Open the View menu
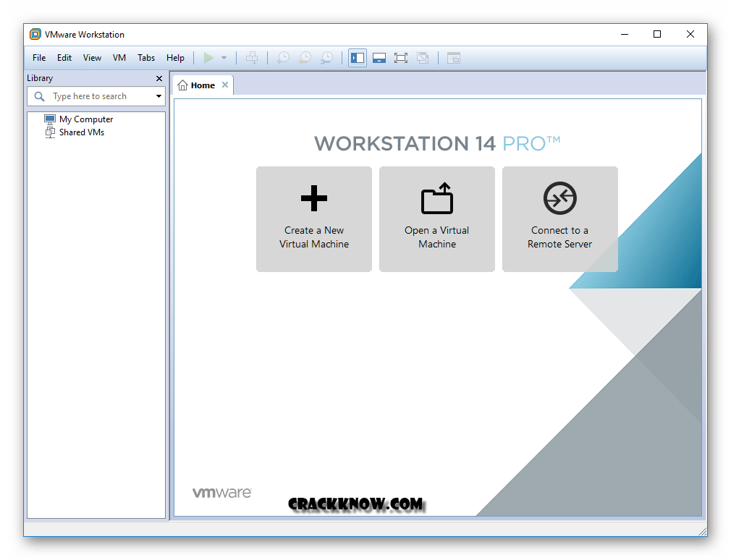 tap(93, 58)
